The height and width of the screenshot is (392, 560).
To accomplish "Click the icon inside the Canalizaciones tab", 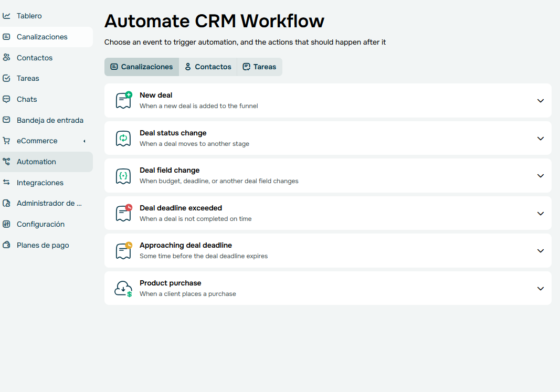I will [x=114, y=67].
